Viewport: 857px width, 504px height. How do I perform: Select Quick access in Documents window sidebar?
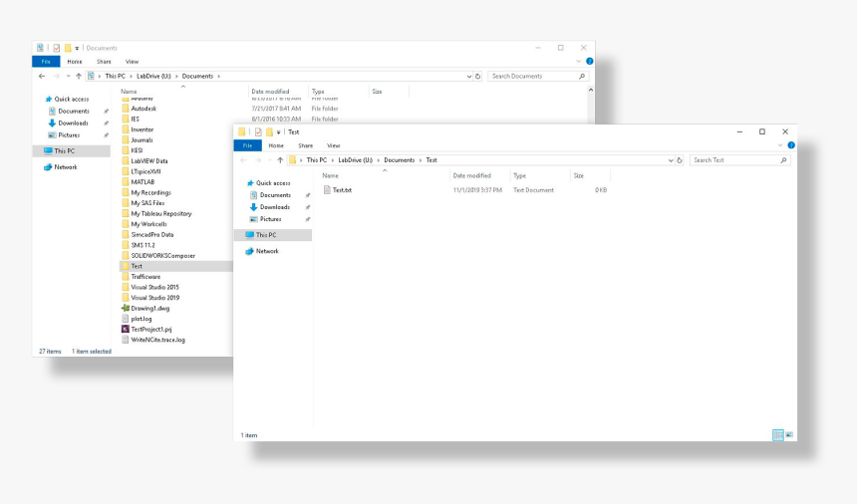pyautogui.click(x=71, y=100)
